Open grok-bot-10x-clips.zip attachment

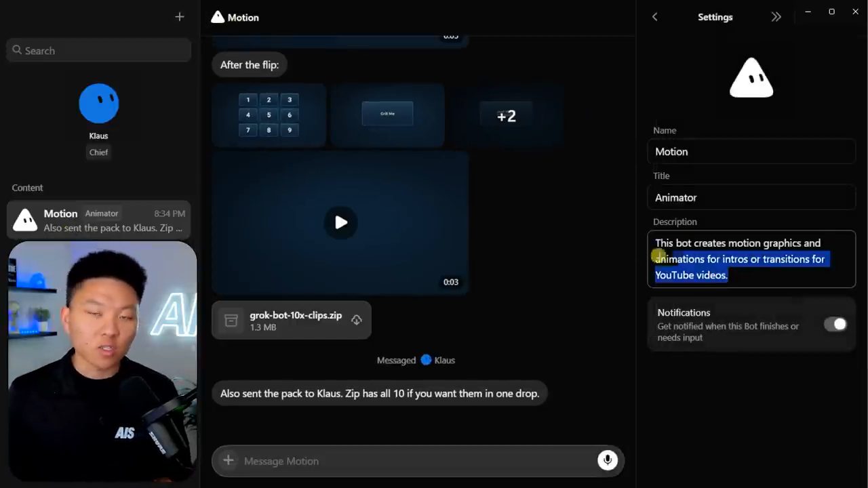[292, 321]
